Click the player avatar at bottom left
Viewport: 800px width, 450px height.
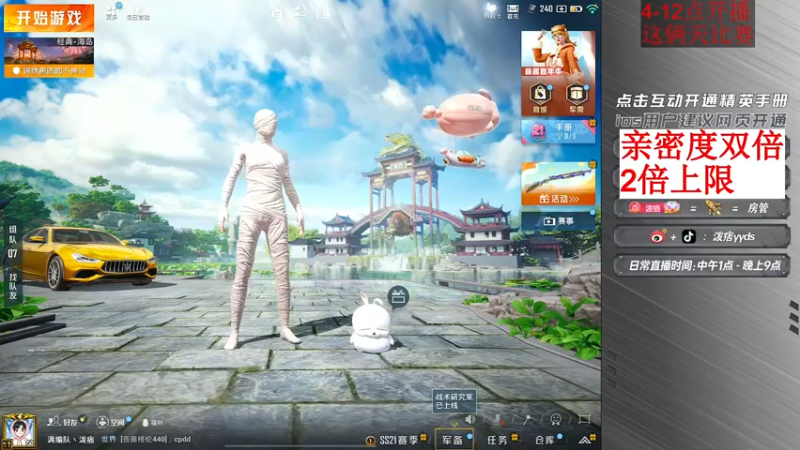(19, 431)
